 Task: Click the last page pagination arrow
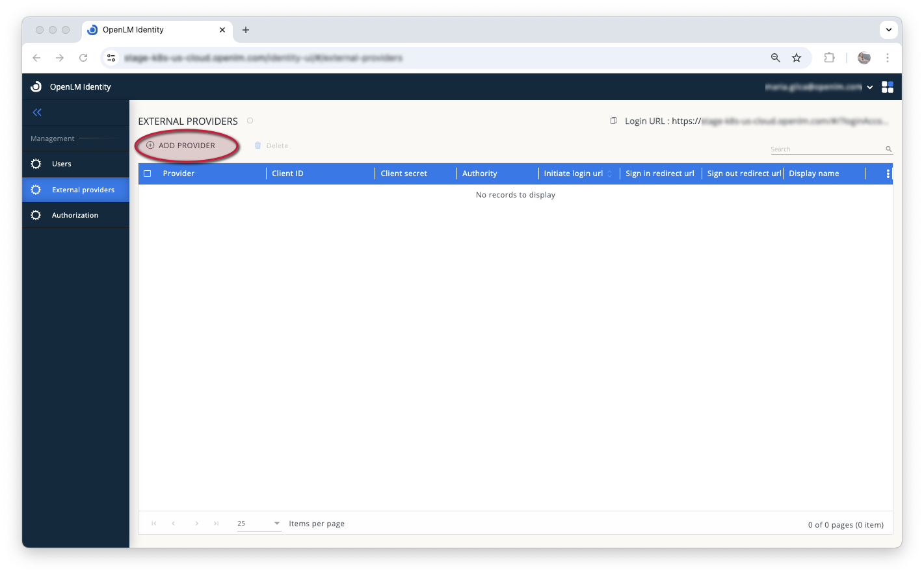[216, 523]
